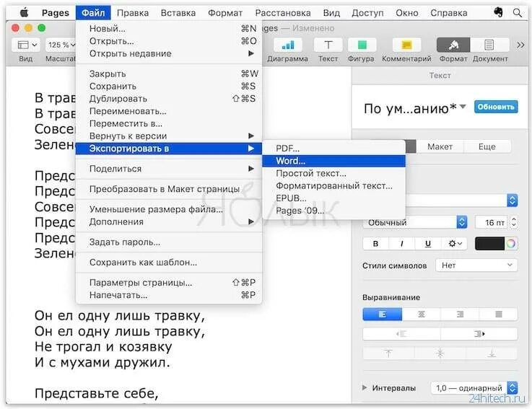This screenshot has height=409, width=532.
Task: Open the Обычный font style dropdown
Action: (x=415, y=222)
